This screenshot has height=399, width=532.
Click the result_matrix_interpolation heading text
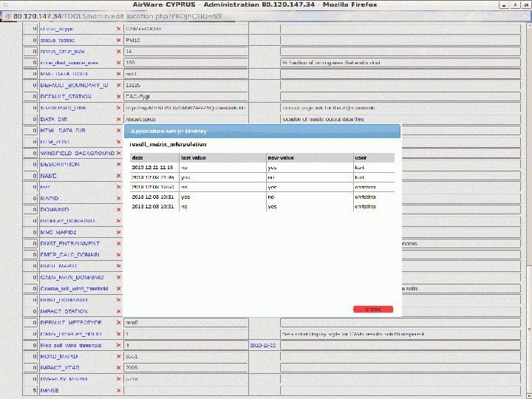click(168, 144)
